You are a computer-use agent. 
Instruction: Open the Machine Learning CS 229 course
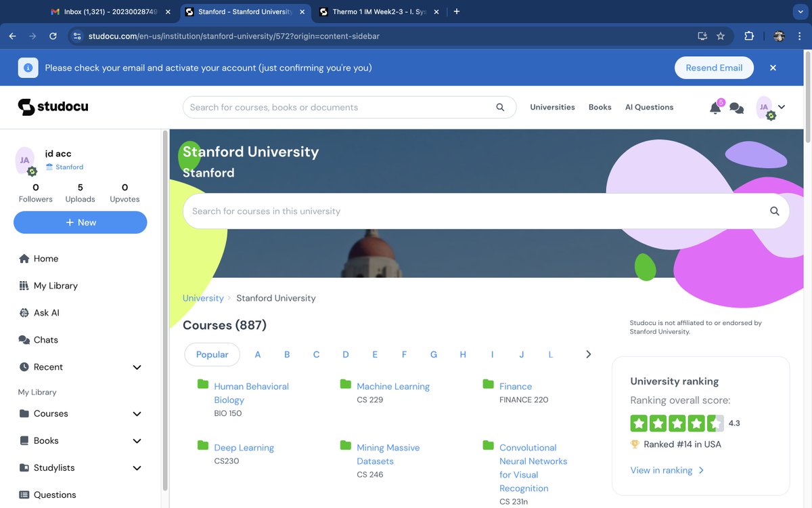393,386
